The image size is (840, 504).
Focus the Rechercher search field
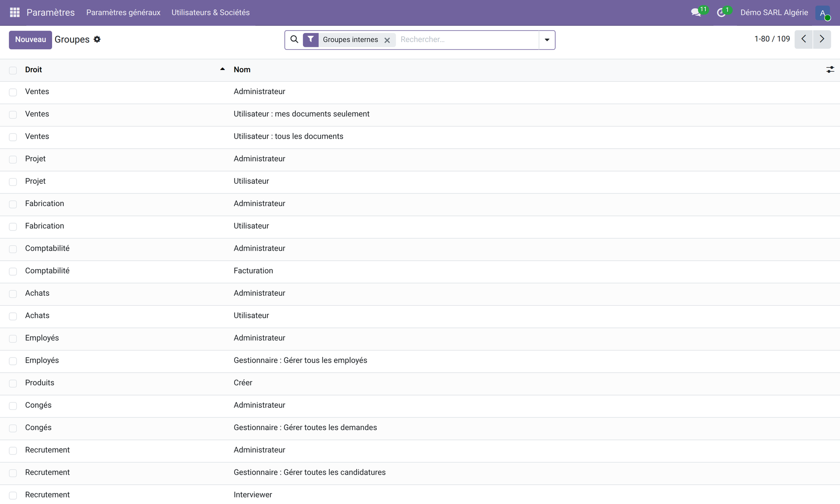coord(467,39)
